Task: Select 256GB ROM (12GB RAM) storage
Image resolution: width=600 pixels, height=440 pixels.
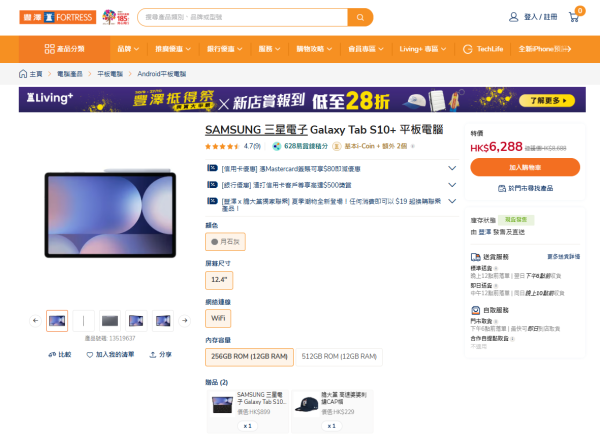Action: click(249, 357)
